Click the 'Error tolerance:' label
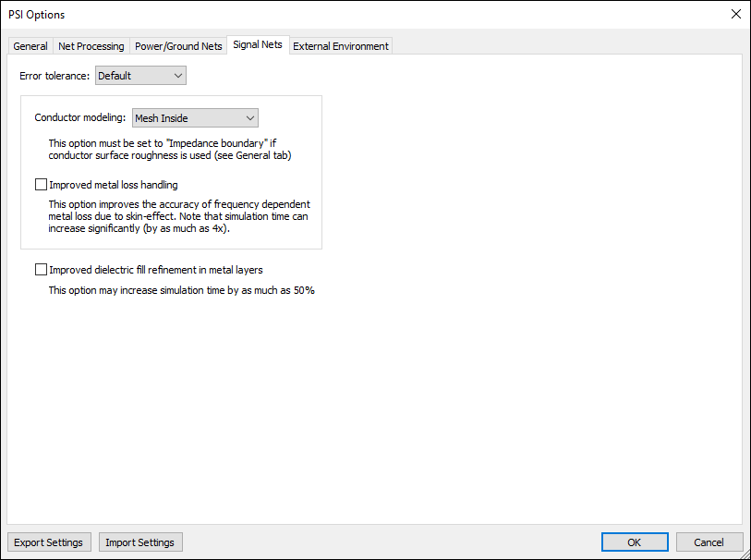This screenshot has height=560, width=751. tap(55, 76)
